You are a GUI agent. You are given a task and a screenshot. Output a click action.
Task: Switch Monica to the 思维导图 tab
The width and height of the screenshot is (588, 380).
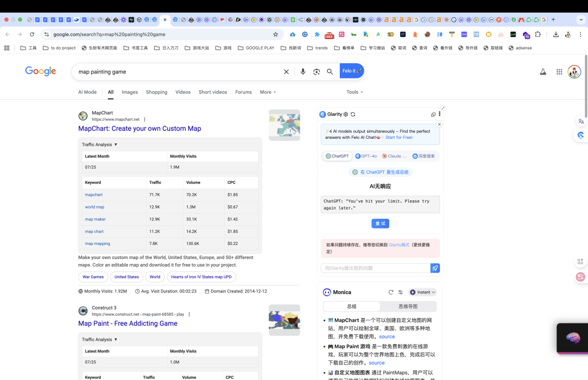(x=408, y=307)
